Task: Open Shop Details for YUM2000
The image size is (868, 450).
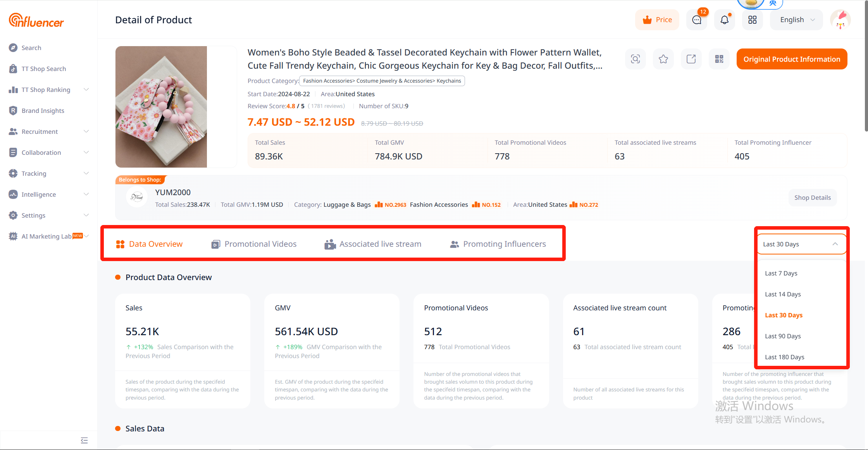Action: [x=813, y=198]
